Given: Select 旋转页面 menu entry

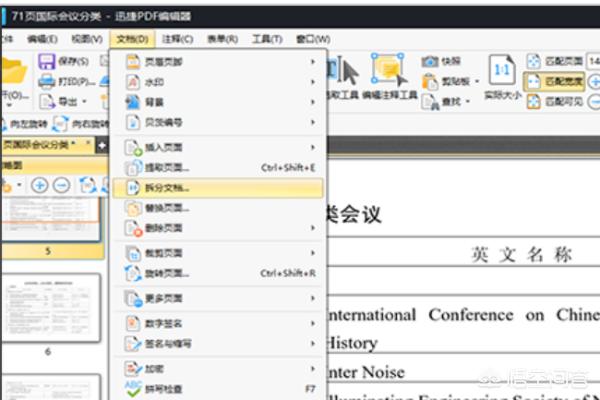Looking at the screenshot, I should point(218,273).
